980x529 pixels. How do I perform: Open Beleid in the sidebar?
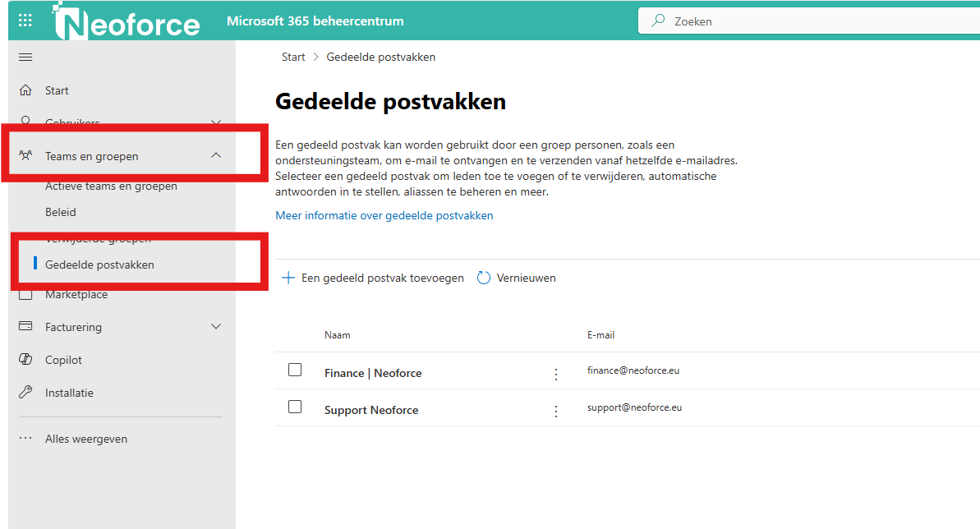tap(61, 212)
